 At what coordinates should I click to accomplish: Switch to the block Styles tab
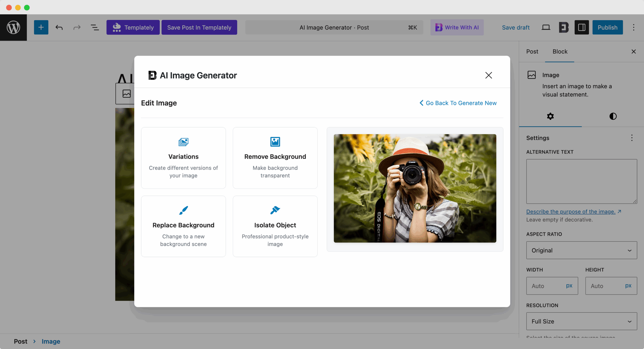pos(613,116)
